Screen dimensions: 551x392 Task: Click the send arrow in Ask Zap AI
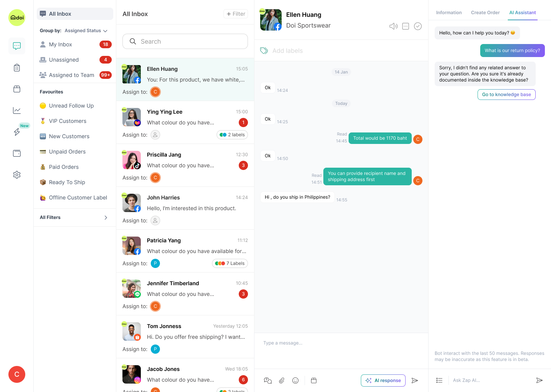click(540, 380)
